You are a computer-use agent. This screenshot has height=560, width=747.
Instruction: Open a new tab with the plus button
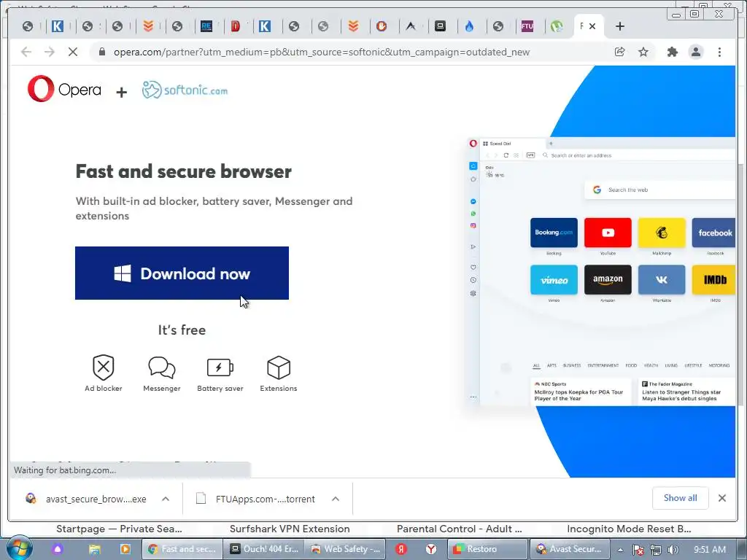coord(620,26)
